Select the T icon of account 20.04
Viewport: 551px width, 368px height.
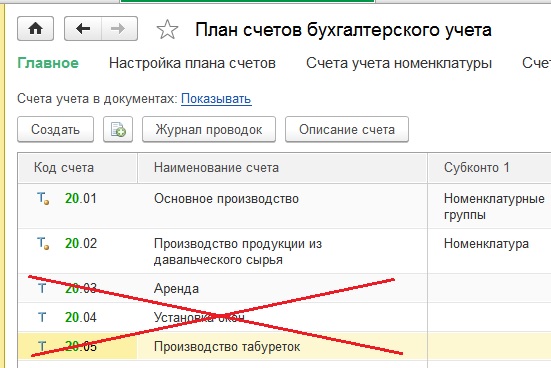click(42, 317)
